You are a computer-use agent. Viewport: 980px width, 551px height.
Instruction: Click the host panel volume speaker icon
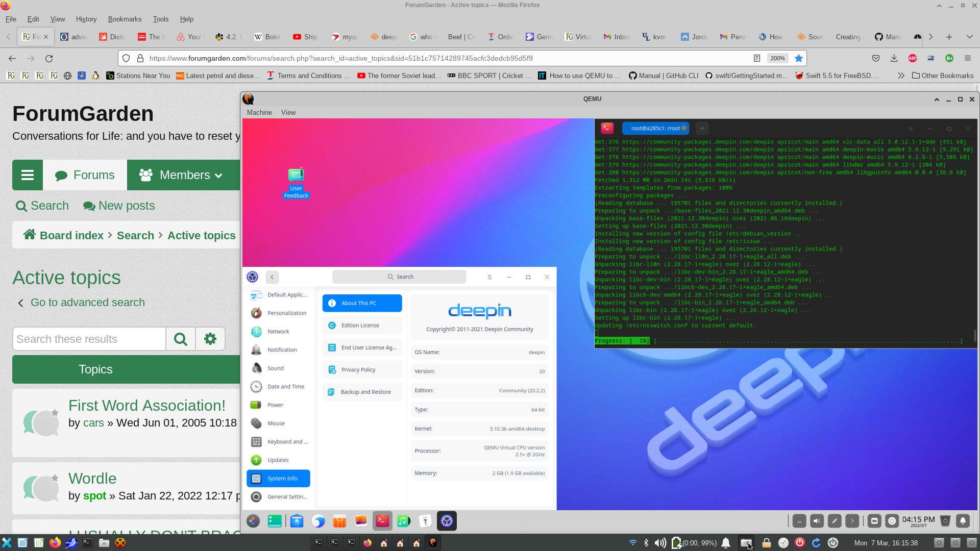coord(660,543)
